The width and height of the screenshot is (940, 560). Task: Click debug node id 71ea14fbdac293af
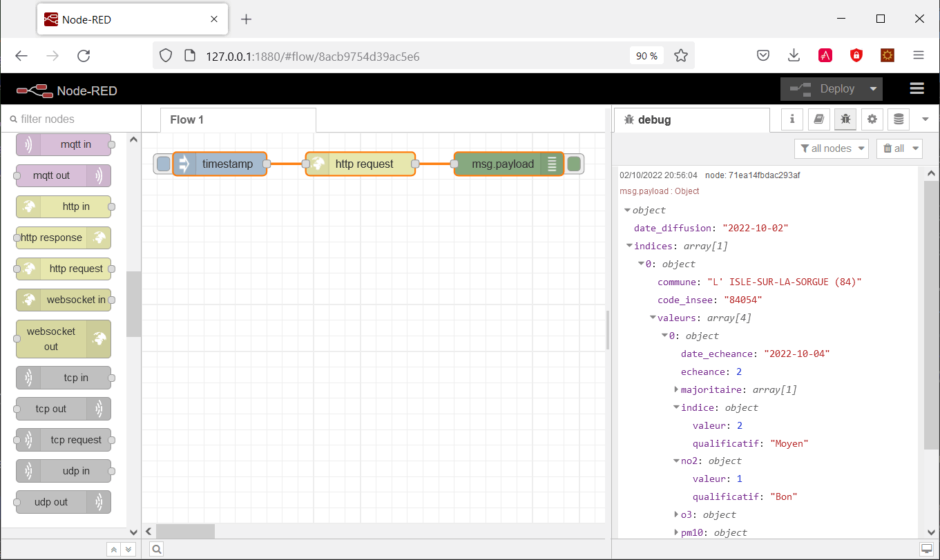(x=752, y=175)
